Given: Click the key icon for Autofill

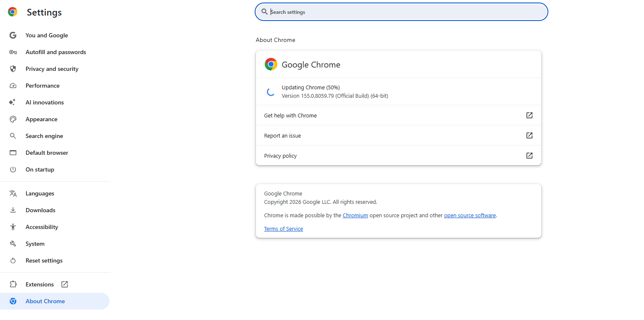Looking at the screenshot, I should point(13,52).
